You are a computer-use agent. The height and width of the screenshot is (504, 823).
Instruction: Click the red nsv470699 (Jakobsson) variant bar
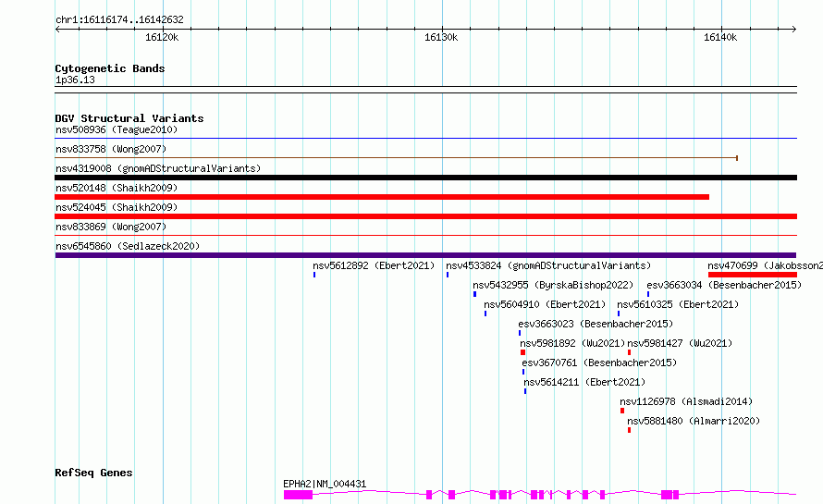753,275
